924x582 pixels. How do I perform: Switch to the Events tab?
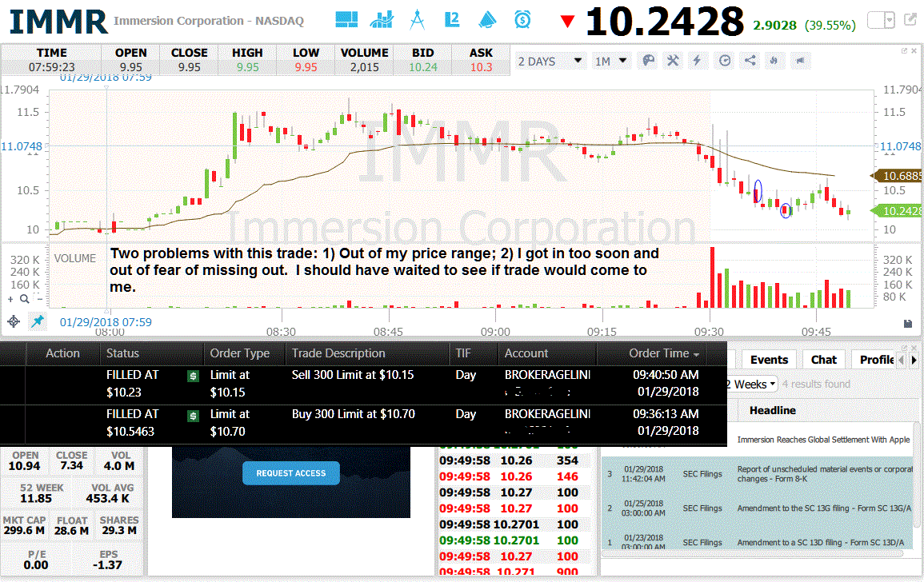[x=769, y=359]
